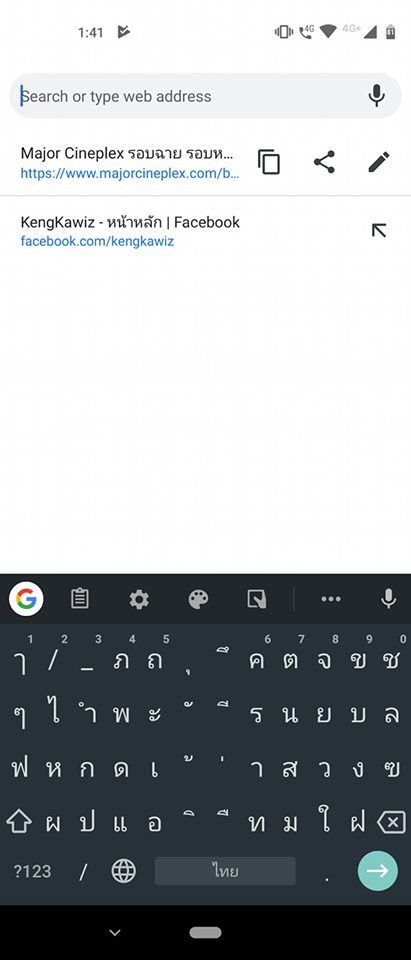Collapse the keyboard with down chevron
The width and height of the screenshot is (411, 960).
[x=115, y=932]
